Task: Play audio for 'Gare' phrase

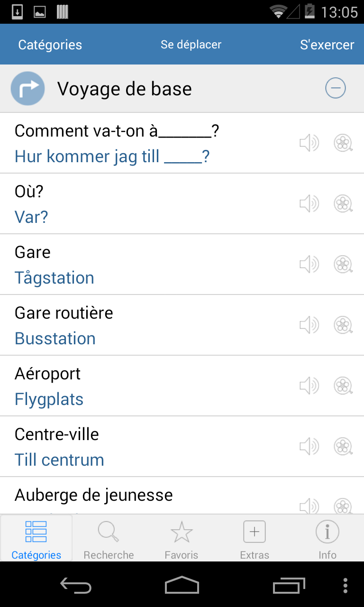Action: (309, 264)
